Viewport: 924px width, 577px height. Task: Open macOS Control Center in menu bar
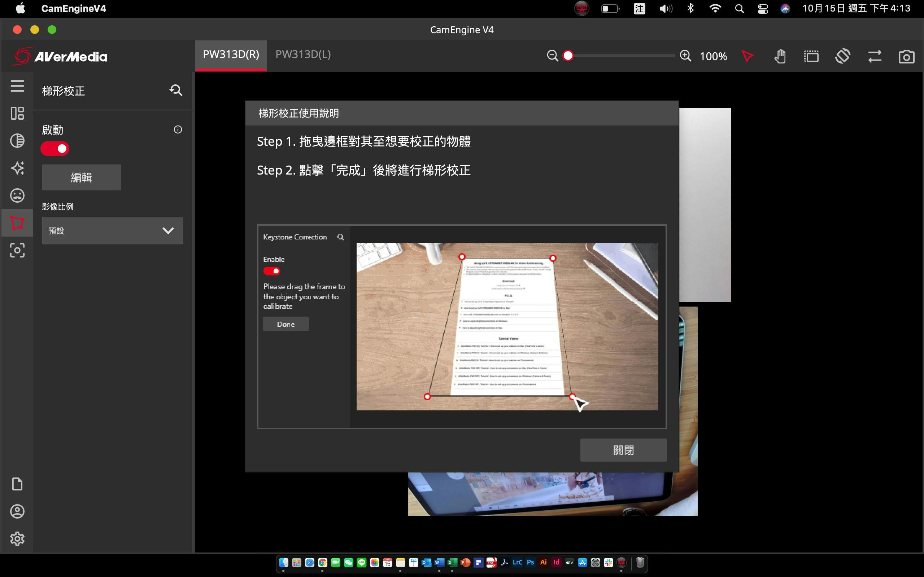point(763,8)
